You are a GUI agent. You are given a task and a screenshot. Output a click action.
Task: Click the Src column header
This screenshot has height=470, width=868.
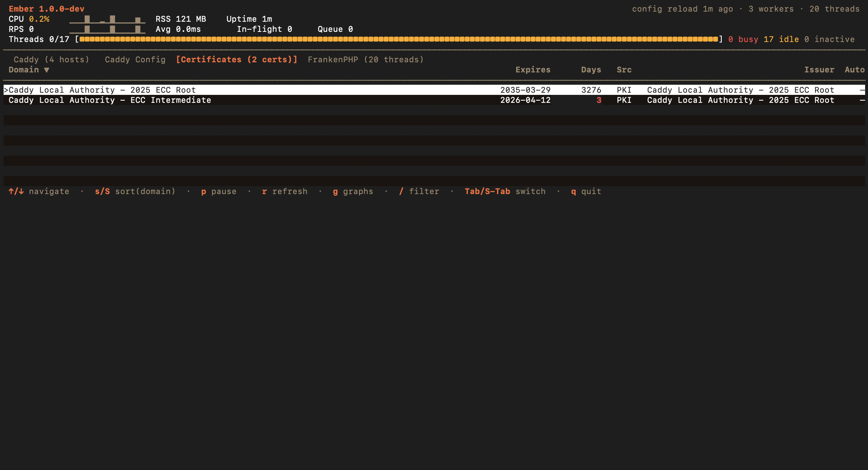pos(624,70)
